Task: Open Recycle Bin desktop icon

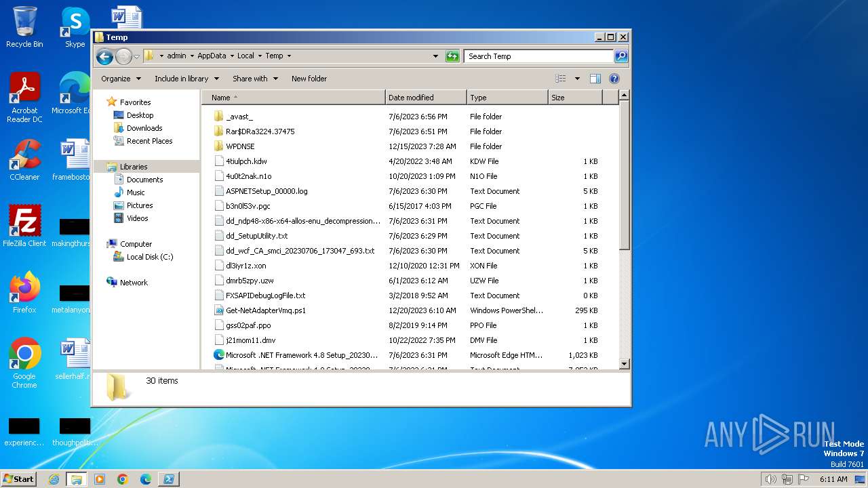Action: [x=24, y=27]
